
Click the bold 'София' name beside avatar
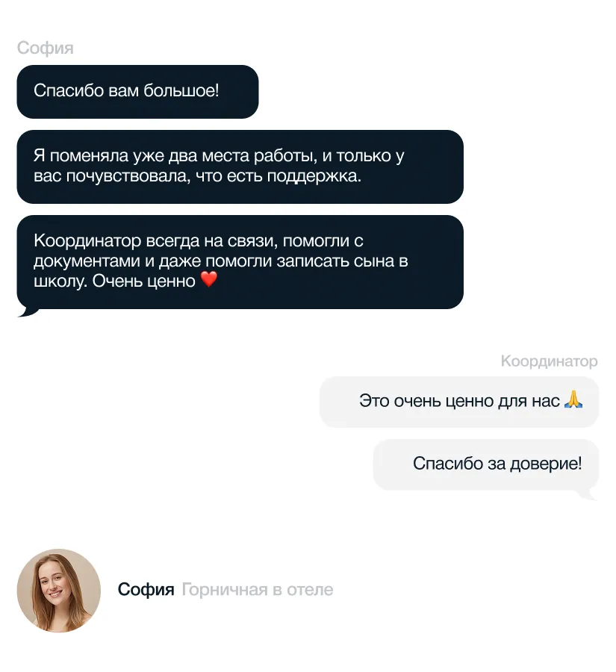tap(146, 590)
